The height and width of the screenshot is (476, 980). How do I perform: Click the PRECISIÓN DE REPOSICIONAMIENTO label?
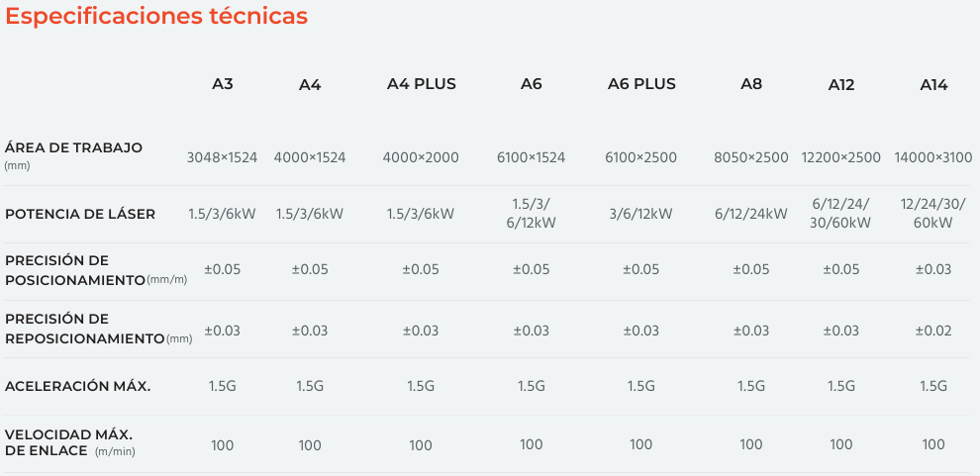tap(98, 329)
